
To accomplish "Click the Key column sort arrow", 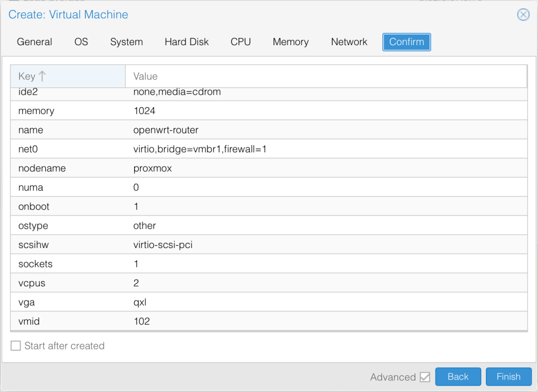I will click(43, 76).
